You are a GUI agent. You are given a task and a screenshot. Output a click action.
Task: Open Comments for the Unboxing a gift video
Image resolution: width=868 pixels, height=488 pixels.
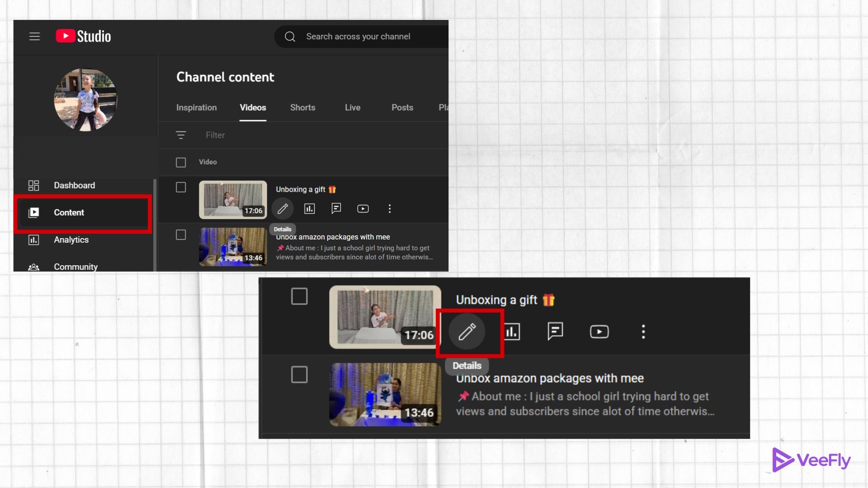(336, 208)
